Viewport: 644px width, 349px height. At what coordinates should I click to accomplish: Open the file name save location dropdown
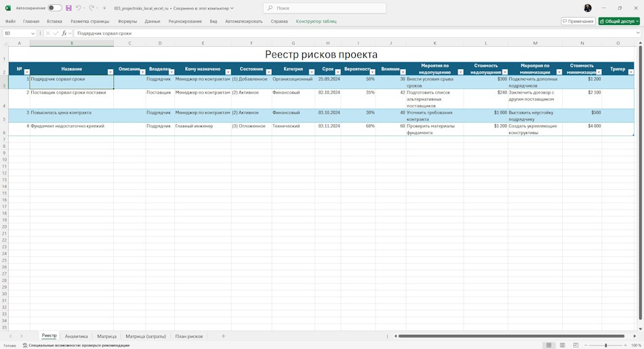232,8
